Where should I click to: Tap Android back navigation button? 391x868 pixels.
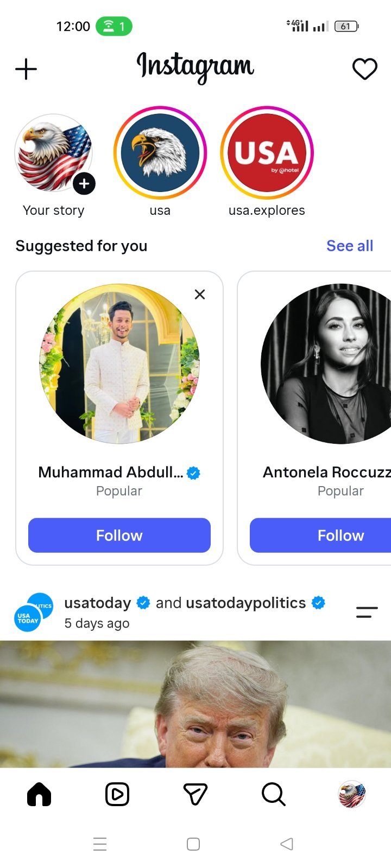point(287,844)
